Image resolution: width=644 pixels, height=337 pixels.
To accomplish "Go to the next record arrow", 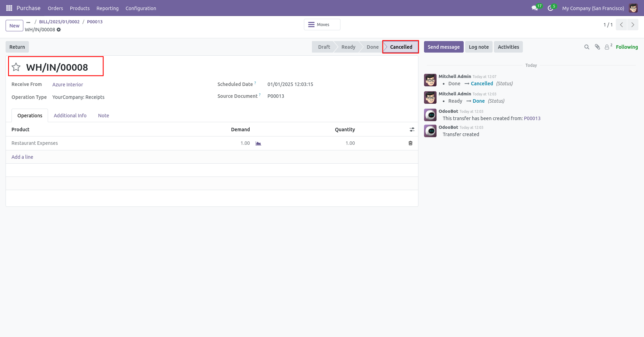I will [x=633, y=25].
